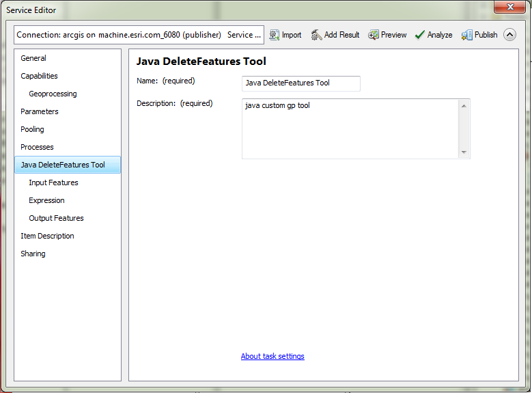The image size is (532, 393).
Task: Click the Publish toolbar icon
Action: pyautogui.click(x=466, y=35)
